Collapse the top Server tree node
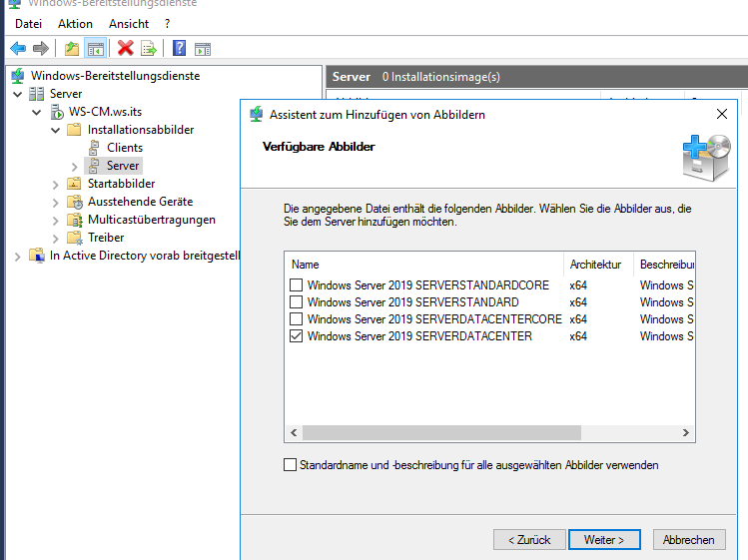Screen dimensions: 748x560 [x=18, y=94]
